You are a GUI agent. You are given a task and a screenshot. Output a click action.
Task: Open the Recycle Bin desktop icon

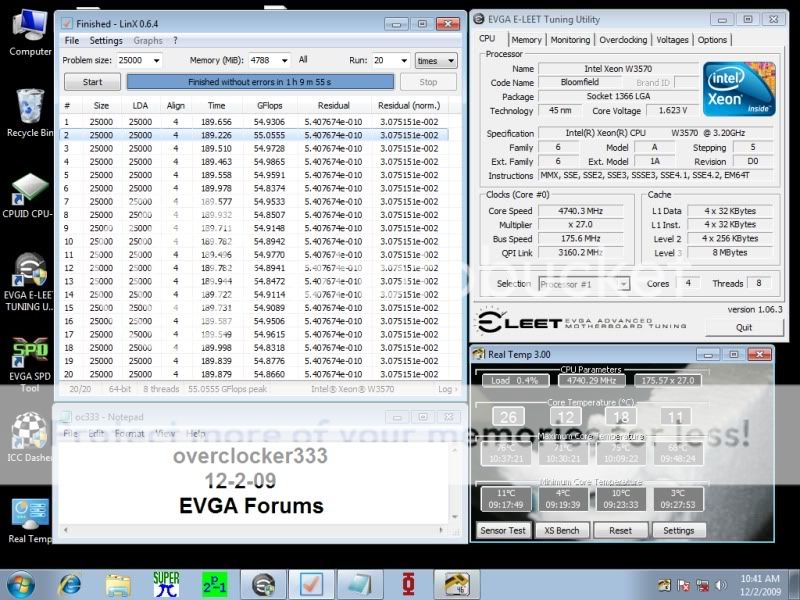point(30,107)
